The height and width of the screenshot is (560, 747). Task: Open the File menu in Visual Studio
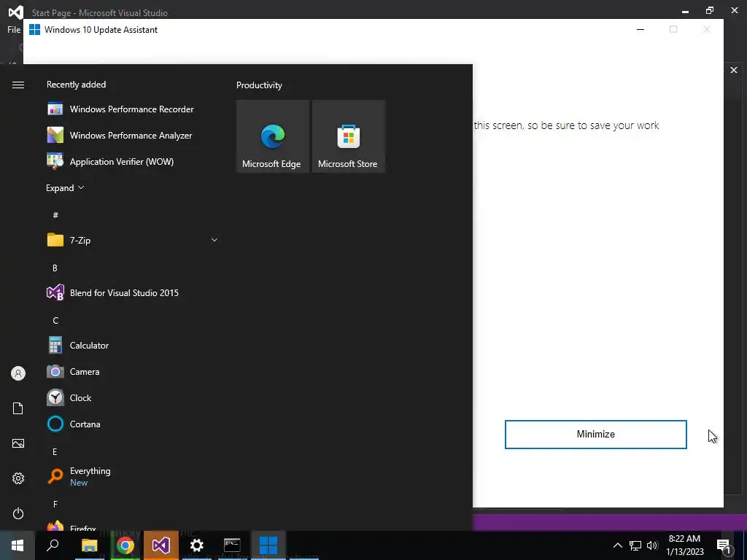pyautogui.click(x=14, y=29)
